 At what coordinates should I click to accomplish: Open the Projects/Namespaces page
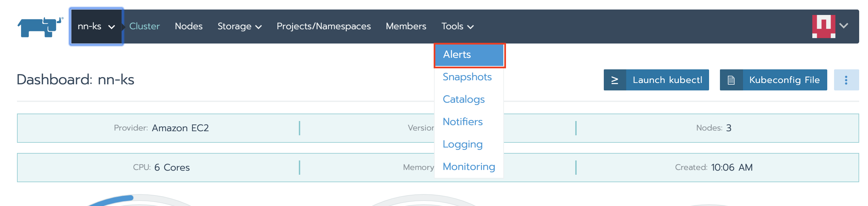pos(323,27)
